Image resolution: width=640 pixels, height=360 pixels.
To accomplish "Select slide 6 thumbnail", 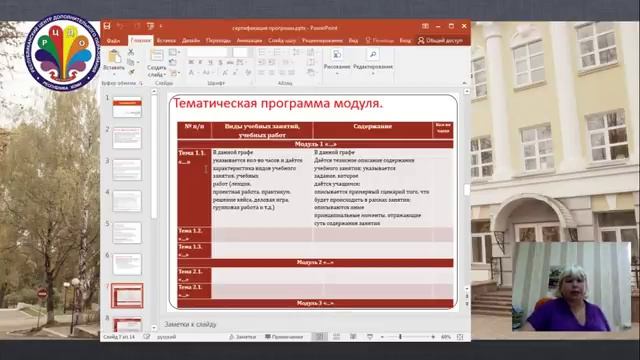I will [127, 264].
